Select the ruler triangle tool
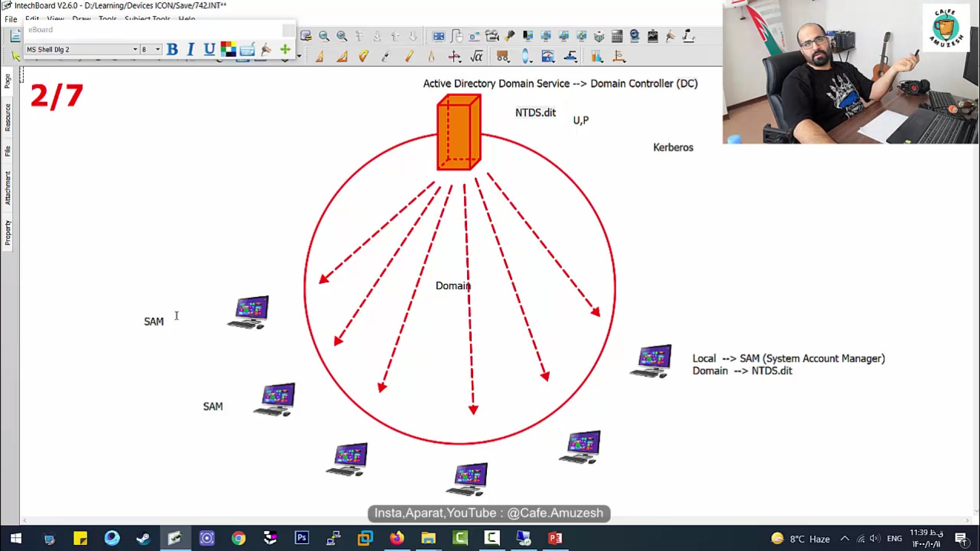 pyautogui.click(x=320, y=56)
